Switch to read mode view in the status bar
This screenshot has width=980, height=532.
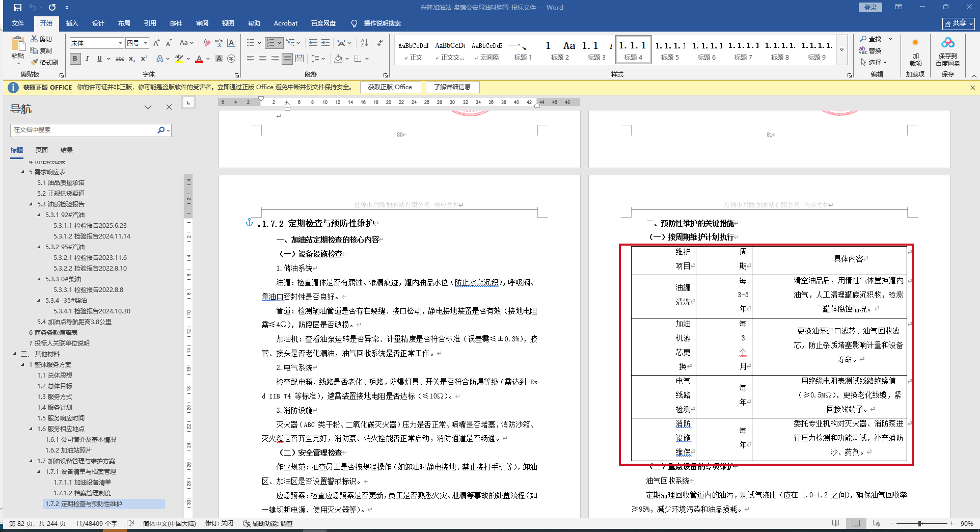[x=835, y=523]
